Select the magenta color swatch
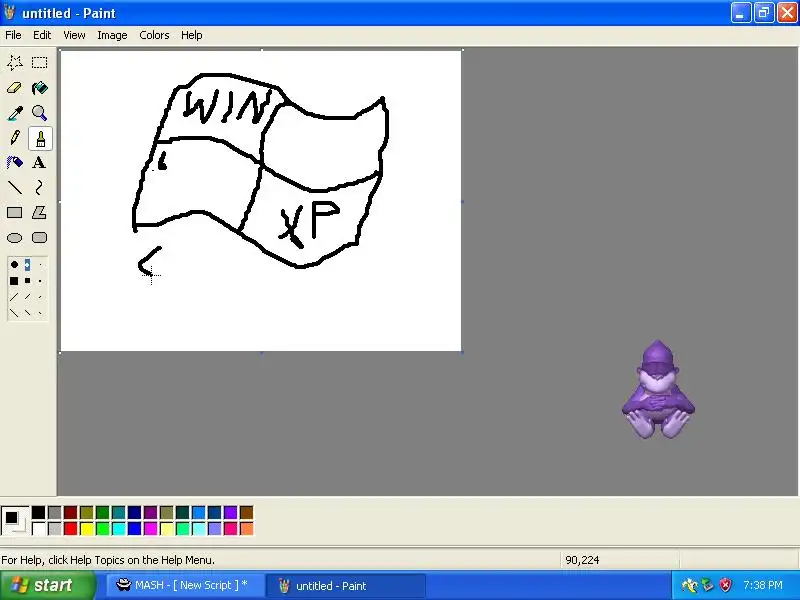 (151, 528)
